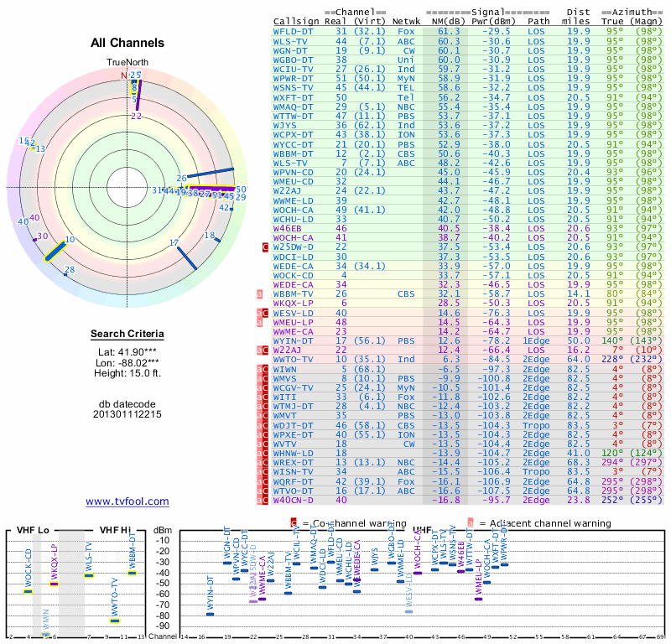Viewport: 671px width, 644px height.
Task: Click the highlighted channel 10 bar on radar
Action: click(x=55, y=250)
